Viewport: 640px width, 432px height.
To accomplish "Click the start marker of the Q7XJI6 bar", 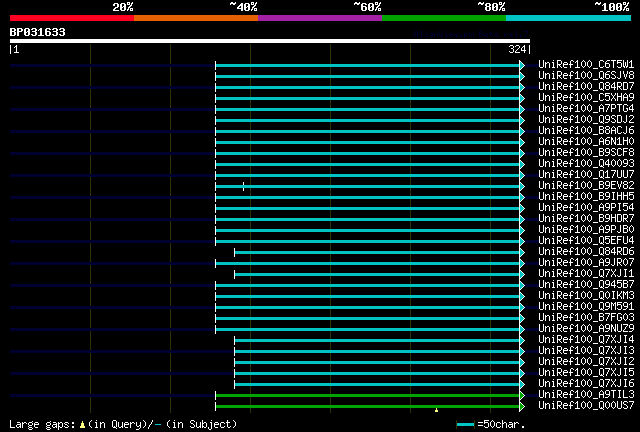I will pos(234,385).
